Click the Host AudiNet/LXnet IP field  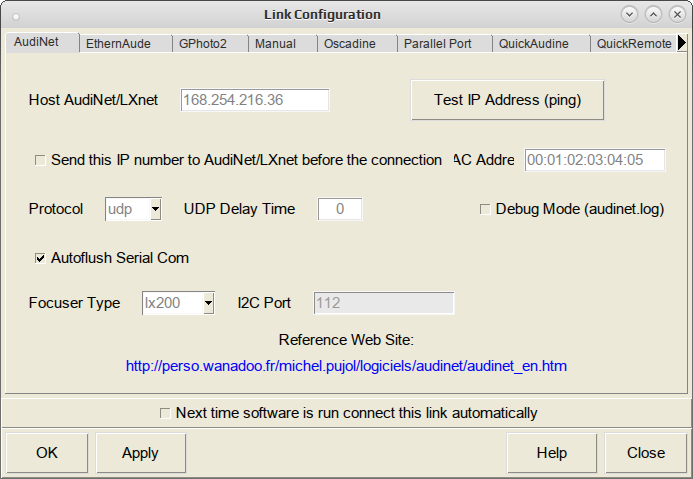pyautogui.click(x=255, y=100)
